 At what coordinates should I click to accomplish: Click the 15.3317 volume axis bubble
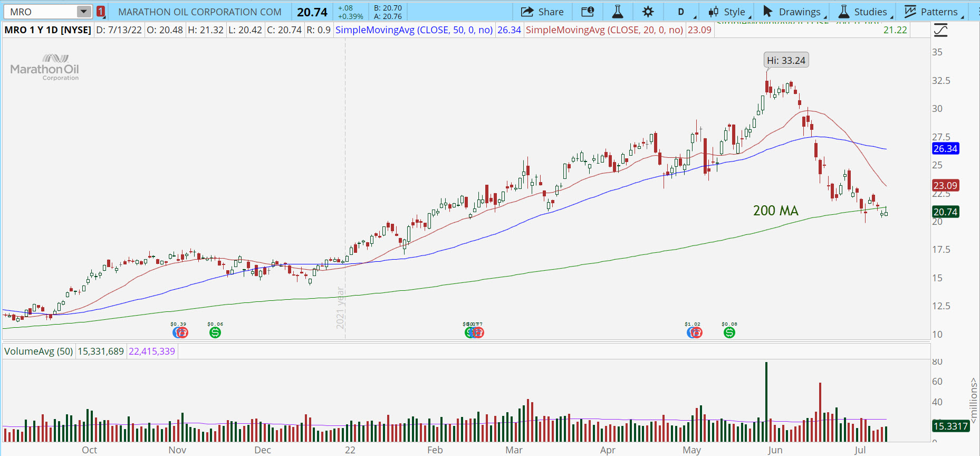pos(951,426)
